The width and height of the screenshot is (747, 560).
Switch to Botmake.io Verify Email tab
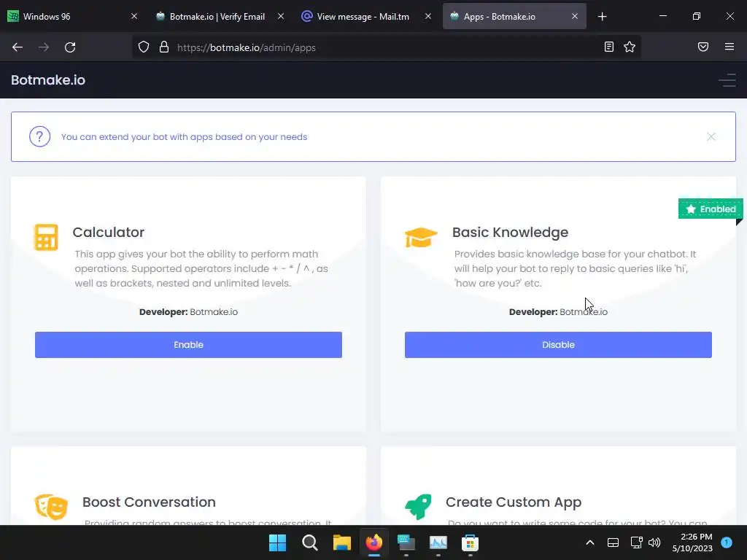click(x=217, y=17)
